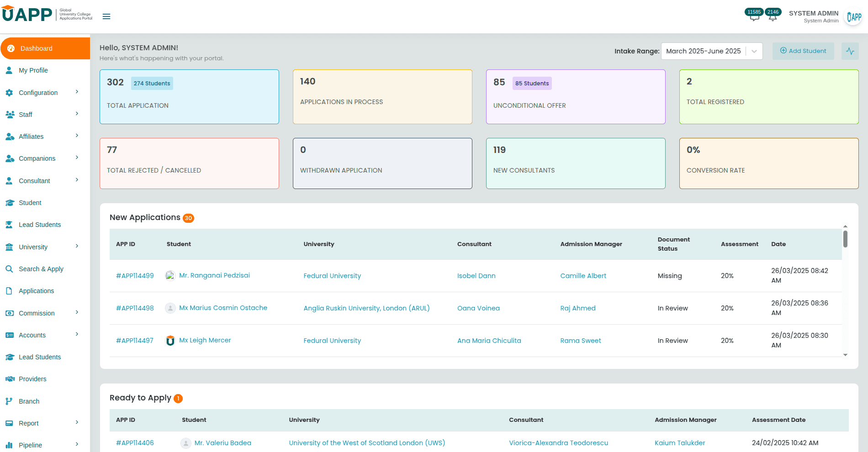Open application #APP114499 link

(x=135, y=276)
